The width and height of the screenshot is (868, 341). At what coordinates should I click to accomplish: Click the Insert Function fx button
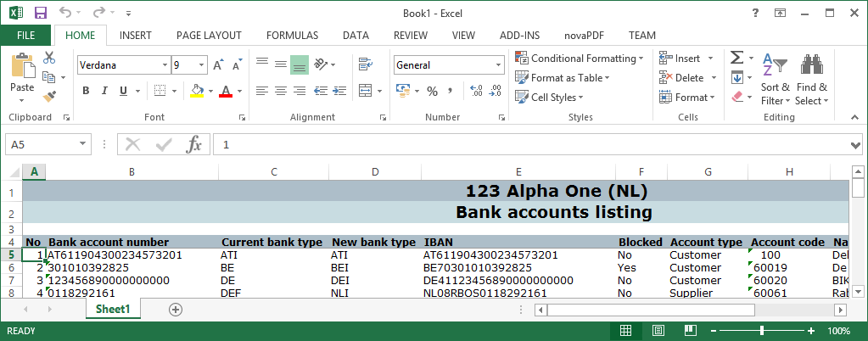tap(193, 144)
